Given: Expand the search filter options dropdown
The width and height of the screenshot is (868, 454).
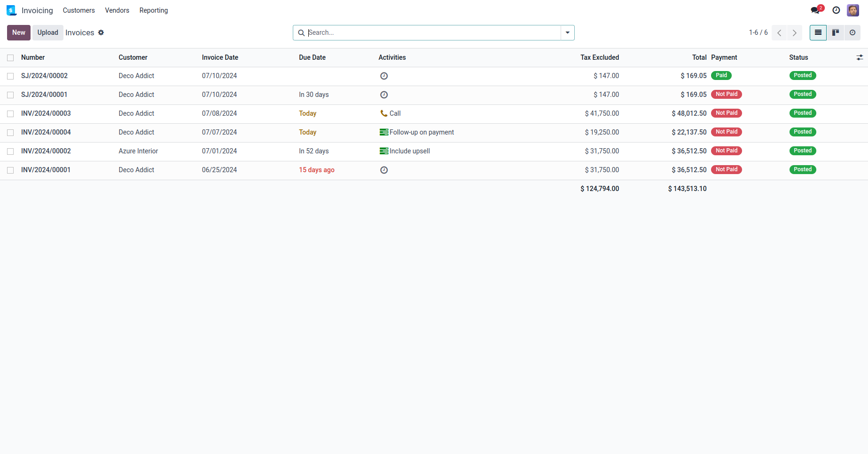Looking at the screenshot, I should point(568,32).
